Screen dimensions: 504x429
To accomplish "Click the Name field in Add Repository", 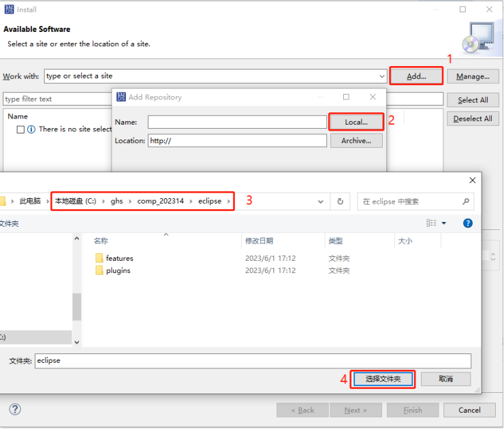I will (x=237, y=122).
